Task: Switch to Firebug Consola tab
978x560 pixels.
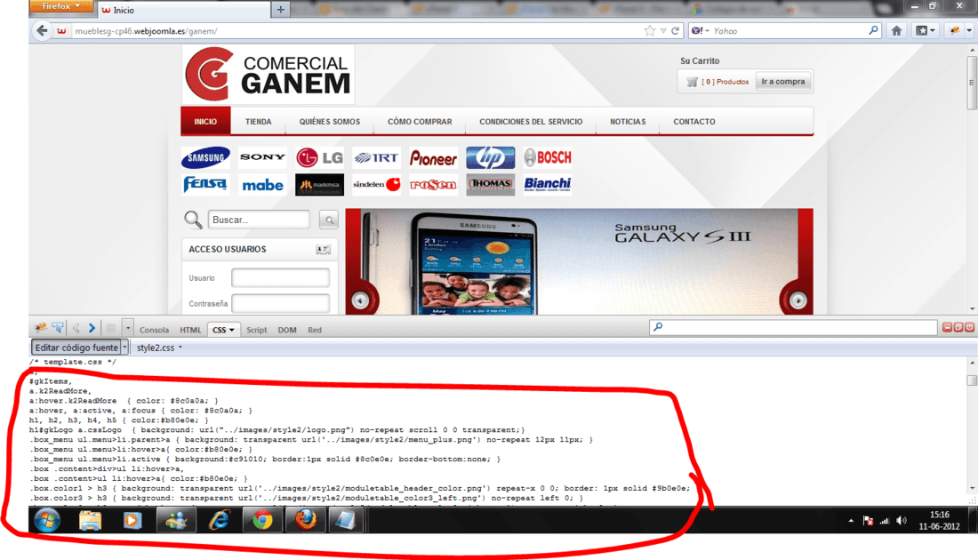Action: (x=154, y=330)
